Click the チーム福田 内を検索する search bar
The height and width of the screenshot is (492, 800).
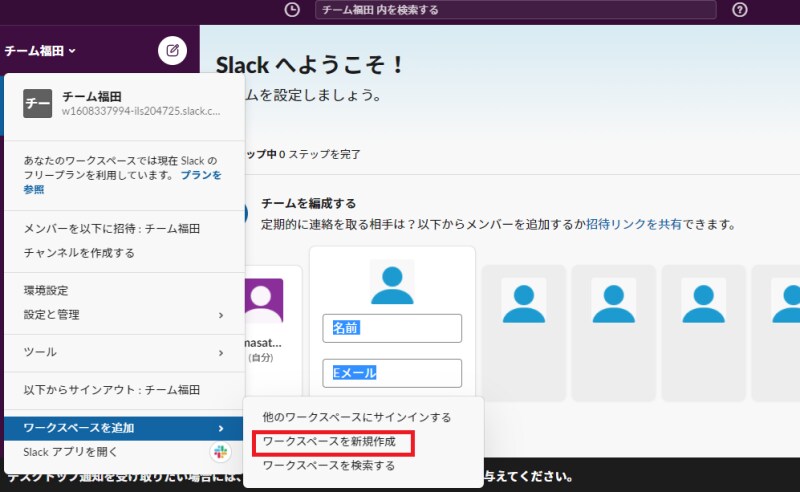pos(515,10)
